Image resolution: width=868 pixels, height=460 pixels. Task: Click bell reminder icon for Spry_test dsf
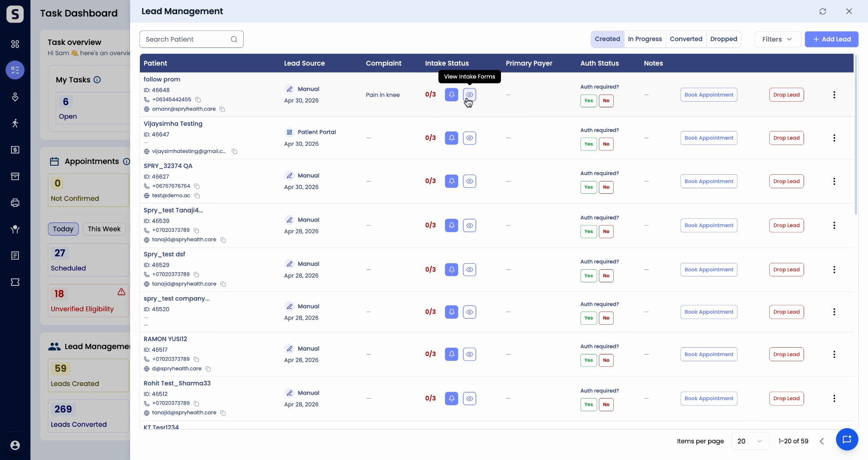(451, 270)
